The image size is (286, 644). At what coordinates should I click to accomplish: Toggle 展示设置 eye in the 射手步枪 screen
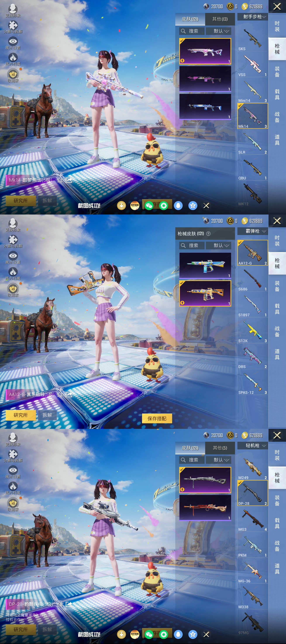tap(13, 43)
